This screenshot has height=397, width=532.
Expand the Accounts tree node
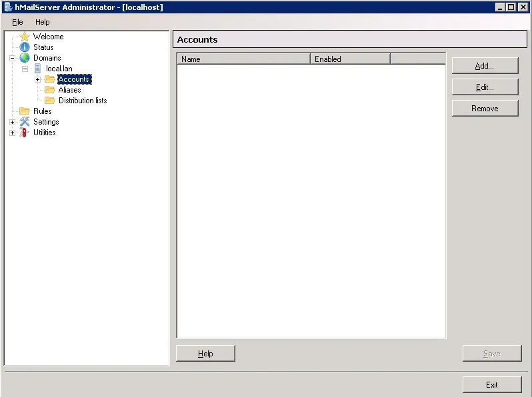pos(37,79)
